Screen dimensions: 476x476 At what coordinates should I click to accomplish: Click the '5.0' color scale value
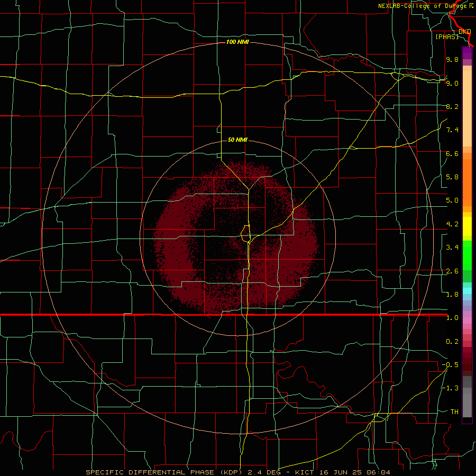(452, 200)
